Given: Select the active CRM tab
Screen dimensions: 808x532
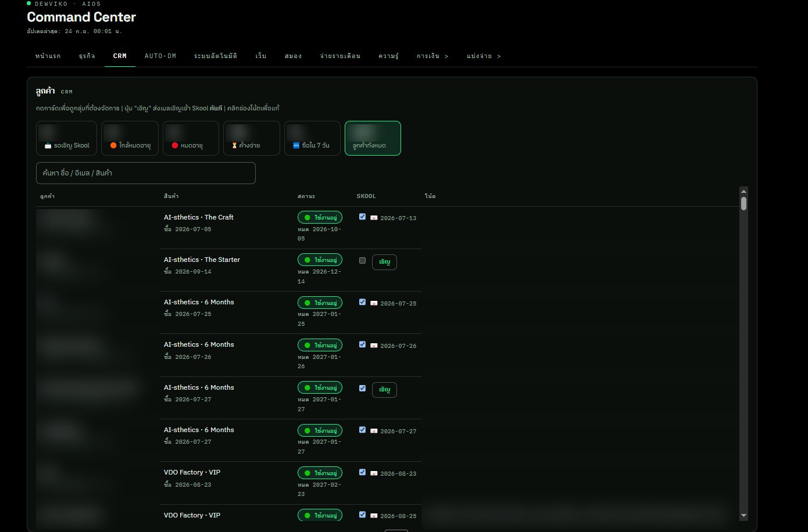Looking at the screenshot, I should [120, 56].
